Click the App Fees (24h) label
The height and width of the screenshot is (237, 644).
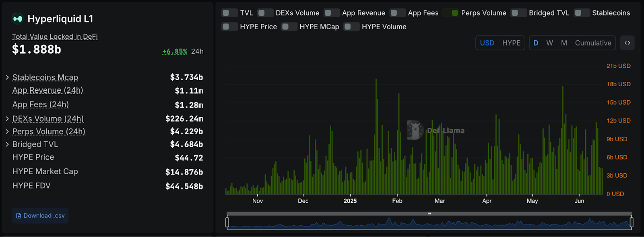(x=41, y=104)
